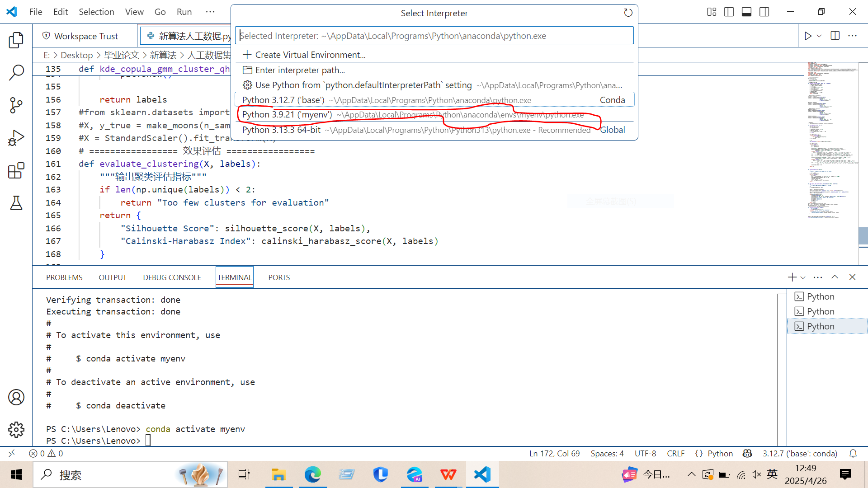Image resolution: width=868 pixels, height=488 pixels.
Task: Open the terminal profile dropdown chevron
Action: point(802,277)
